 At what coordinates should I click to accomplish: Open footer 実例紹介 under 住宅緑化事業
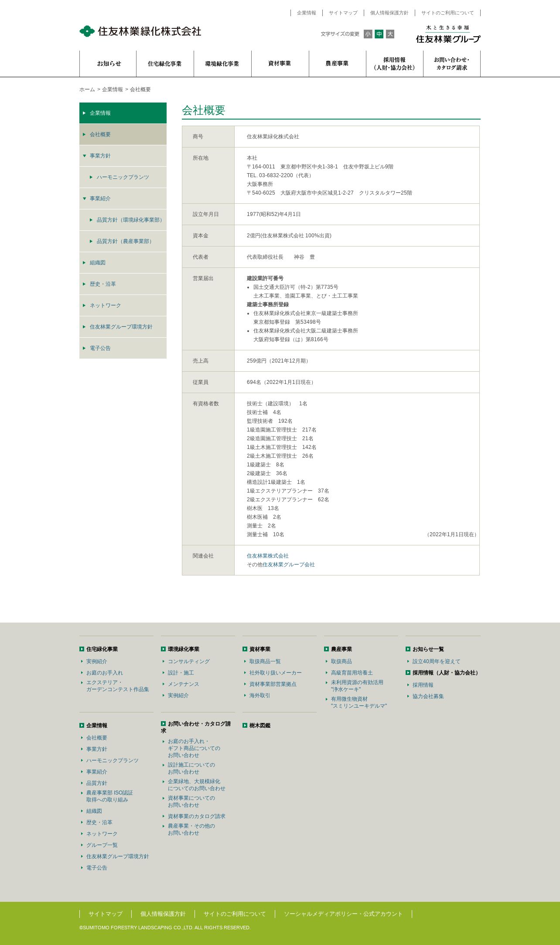click(x=97, y=661)
